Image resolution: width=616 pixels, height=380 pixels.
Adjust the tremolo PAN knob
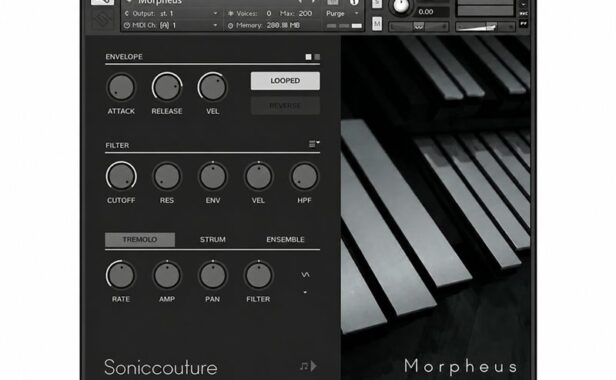click(213, 275)
